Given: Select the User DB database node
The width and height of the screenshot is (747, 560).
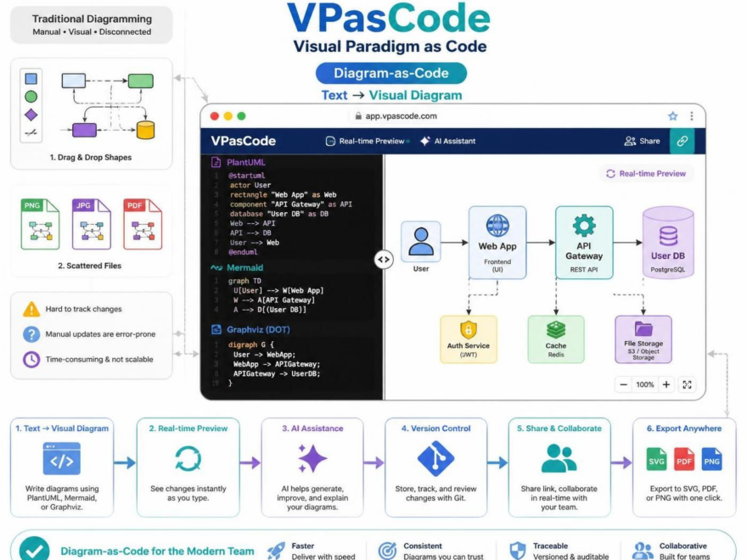Looking at the screenshot, I should [x=668, y=243].
